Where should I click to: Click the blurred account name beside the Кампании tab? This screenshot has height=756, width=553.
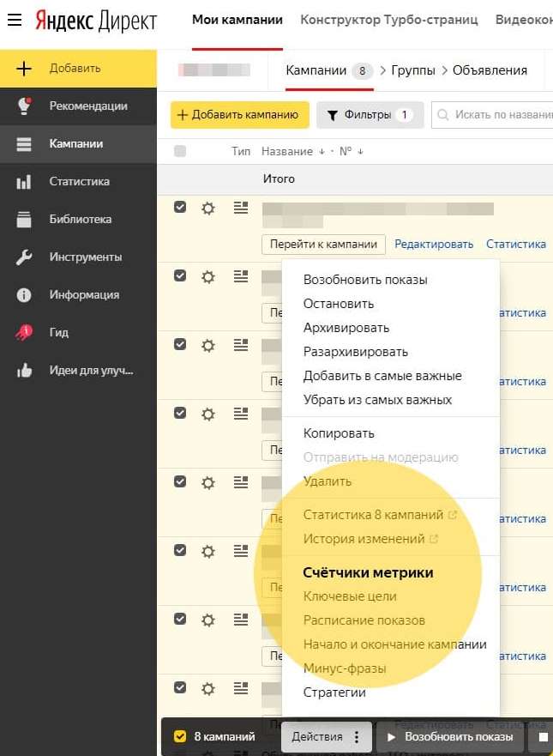click(x=213, y=70)
